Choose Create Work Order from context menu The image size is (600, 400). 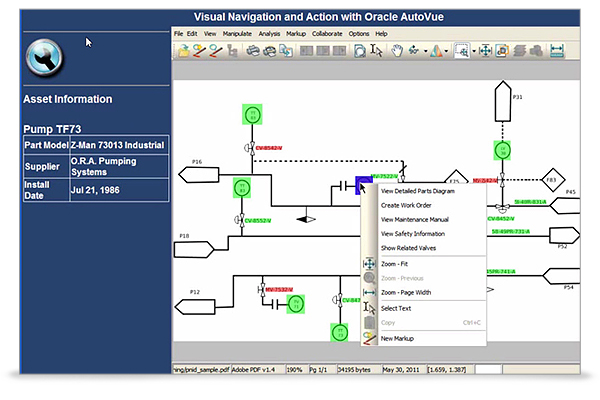(x=408, y=204)
